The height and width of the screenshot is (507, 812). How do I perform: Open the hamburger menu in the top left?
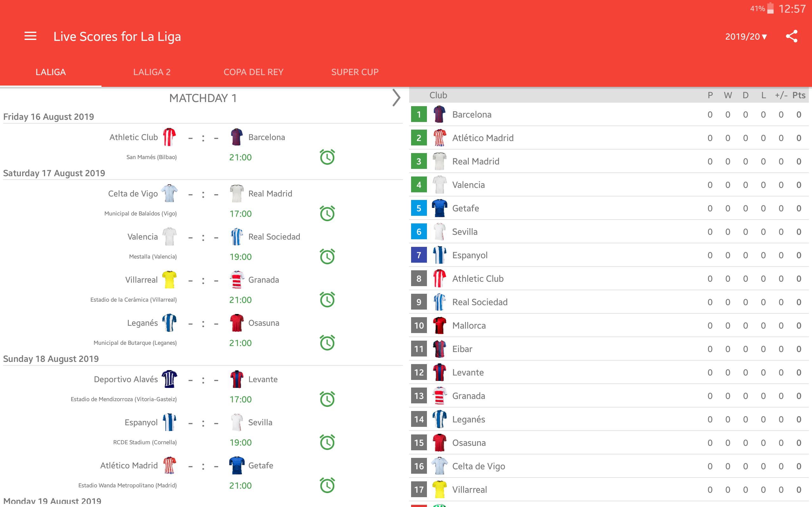click(30, 36)
